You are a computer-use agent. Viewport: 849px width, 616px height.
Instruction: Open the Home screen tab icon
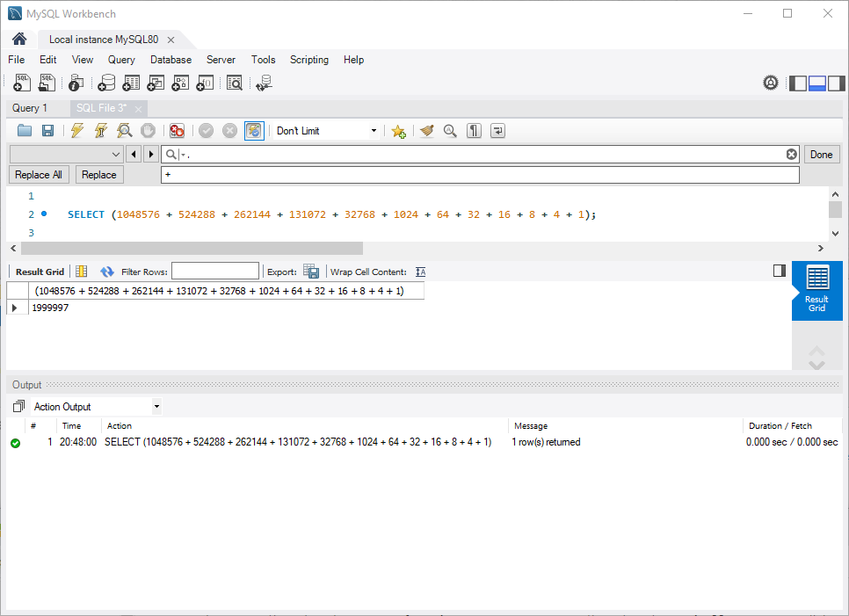(19, 40)
